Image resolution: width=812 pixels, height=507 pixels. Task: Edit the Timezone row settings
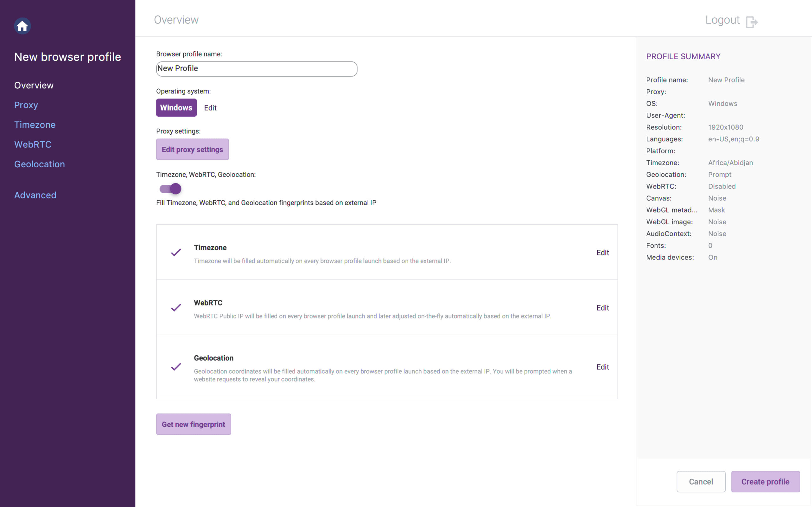coord(603,253)
